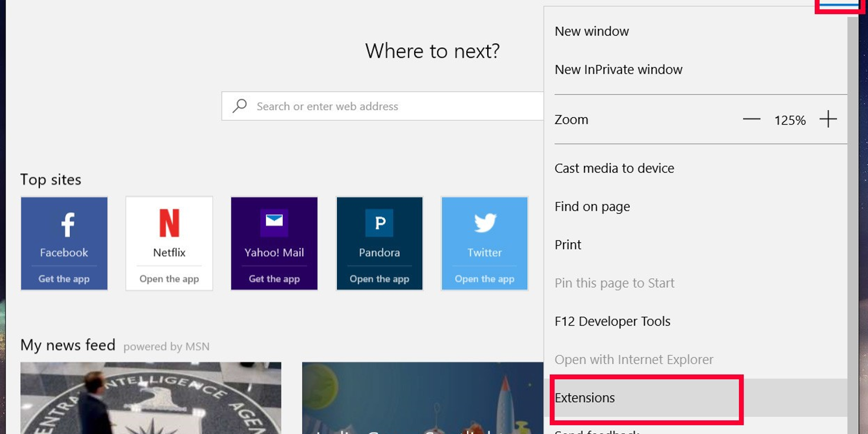Open the Facebook top site tile

pyautogui.click(x=64, y=243)
